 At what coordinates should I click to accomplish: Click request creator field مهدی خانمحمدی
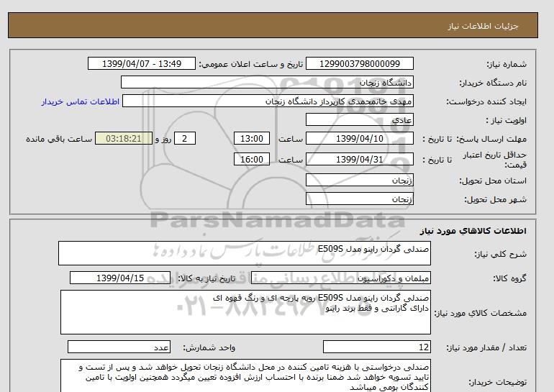pyautogui.click(x=268, y=101)
